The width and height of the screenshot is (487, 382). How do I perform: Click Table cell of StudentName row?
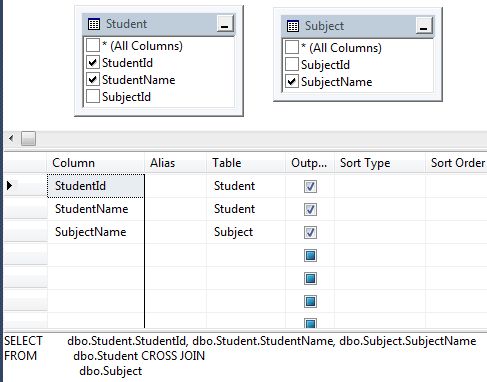(246, 209)
